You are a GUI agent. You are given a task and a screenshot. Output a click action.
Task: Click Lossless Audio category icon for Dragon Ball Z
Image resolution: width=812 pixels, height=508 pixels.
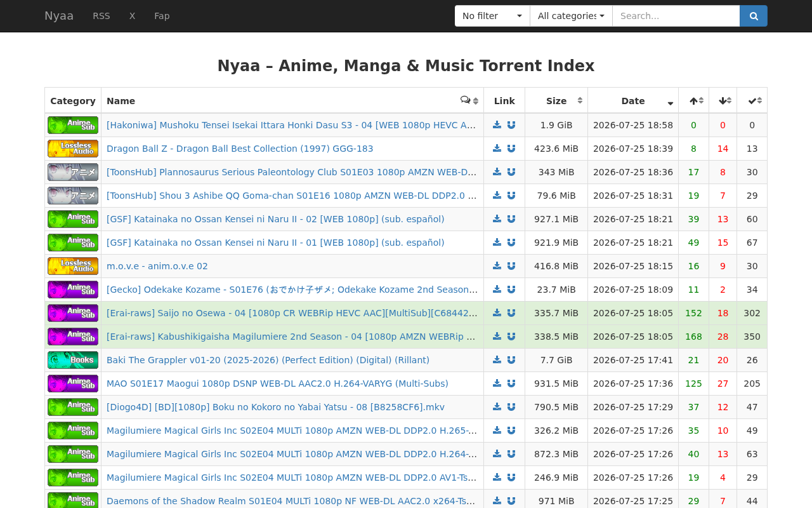73,149
